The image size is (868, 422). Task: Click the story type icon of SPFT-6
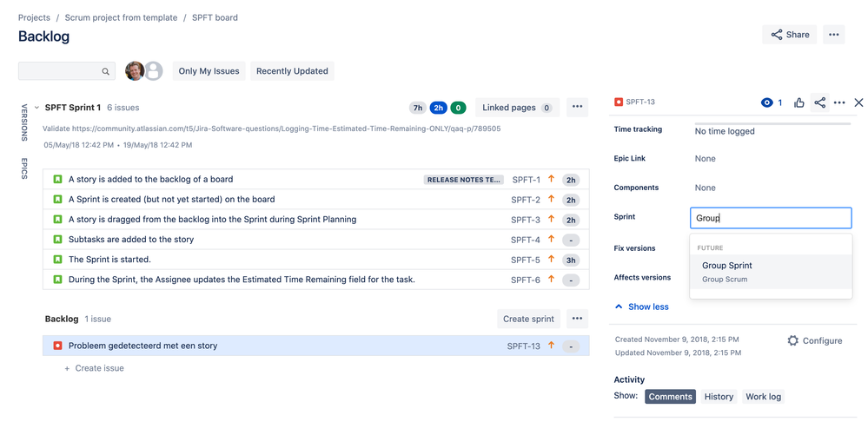click(57, 280)
